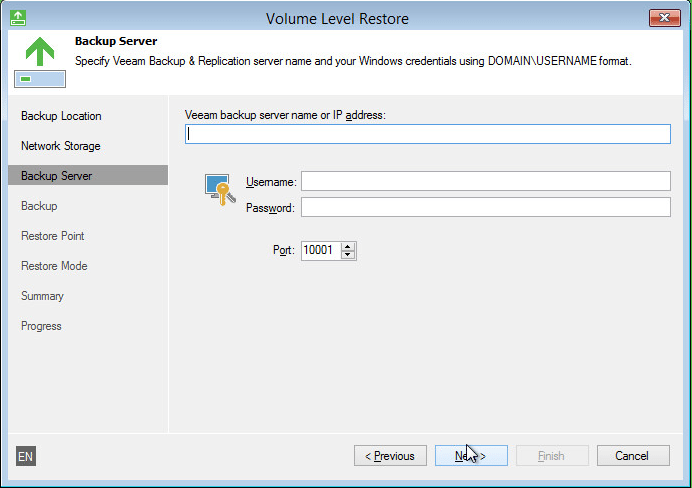Click the Veeam title bar app icon
Image resolution: width=692 pixels, height=488 pixels.
tap(18, 18)
